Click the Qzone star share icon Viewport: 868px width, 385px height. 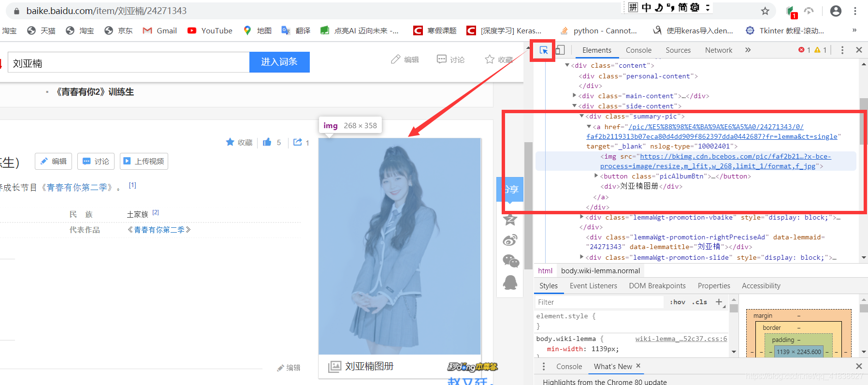click(510, 219)
